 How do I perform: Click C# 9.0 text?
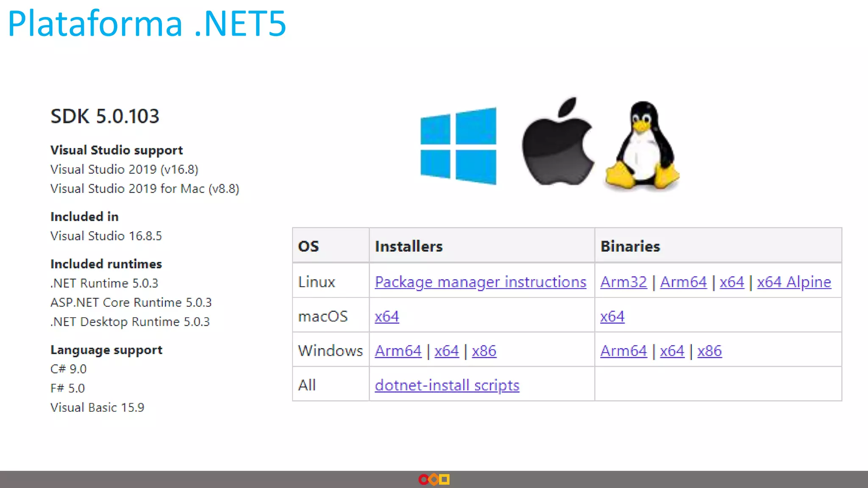(x=68, y=369)
